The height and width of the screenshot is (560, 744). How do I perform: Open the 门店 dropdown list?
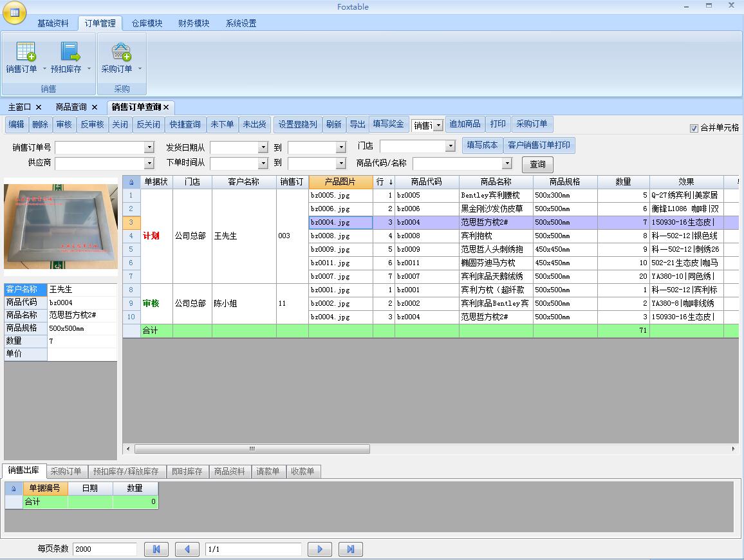tap(451, 147)
